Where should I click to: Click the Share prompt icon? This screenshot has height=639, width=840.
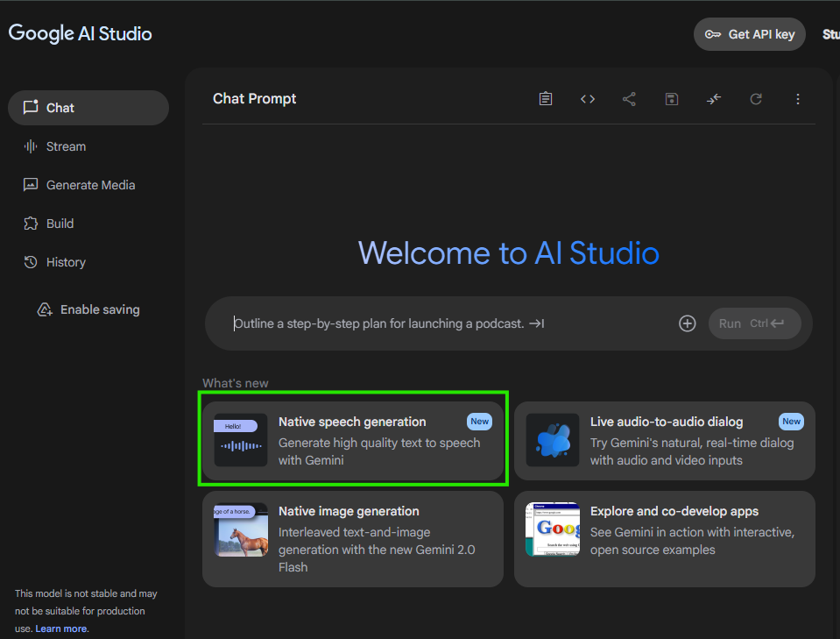[x=630, y=99]
